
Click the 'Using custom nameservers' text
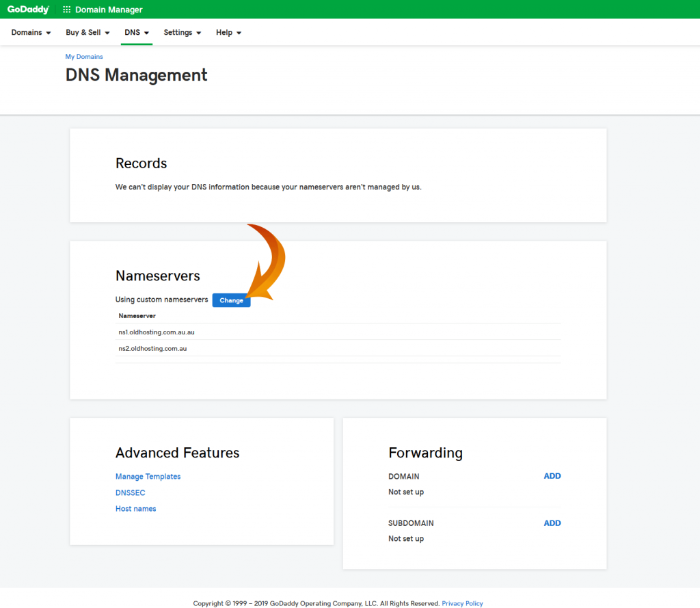161,300
